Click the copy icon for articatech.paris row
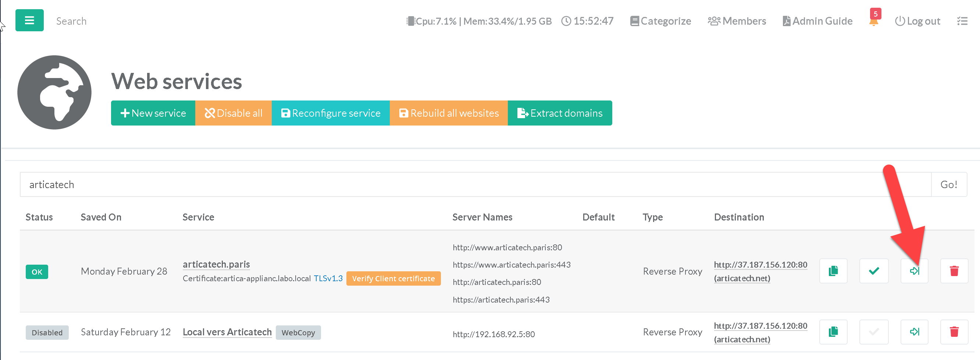This screenshot has width=980, height=360. pos(833,271)
